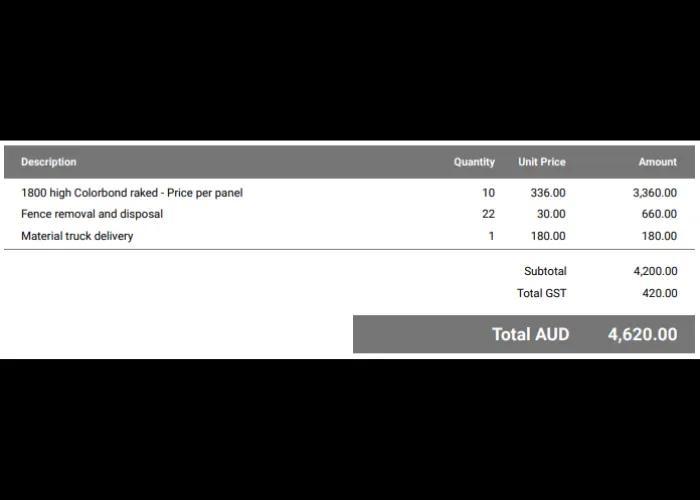The width and height of the screenshot is (700, 500).
Task: Click the 30.00 unit price
Action: [551, 214]
